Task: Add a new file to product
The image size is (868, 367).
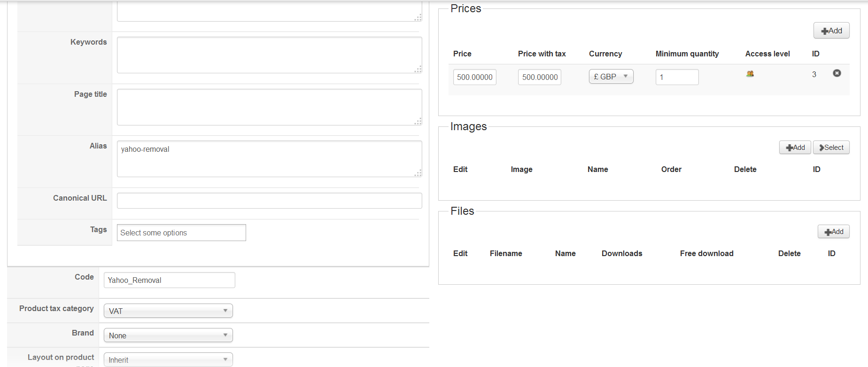Action: (x=833, y=232)
